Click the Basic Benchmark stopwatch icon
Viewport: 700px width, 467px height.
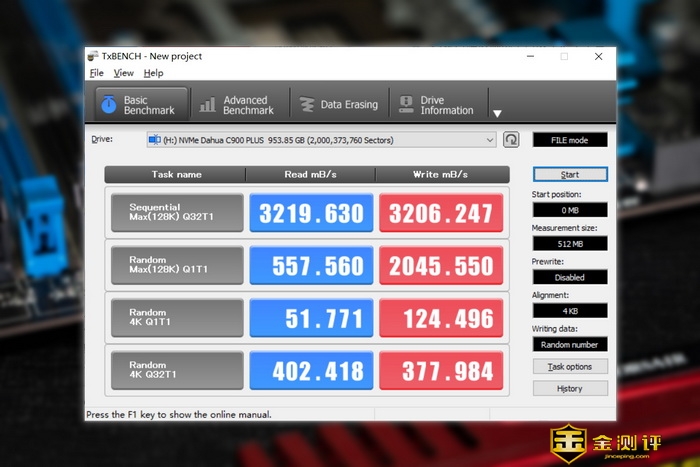click(108, 104)
